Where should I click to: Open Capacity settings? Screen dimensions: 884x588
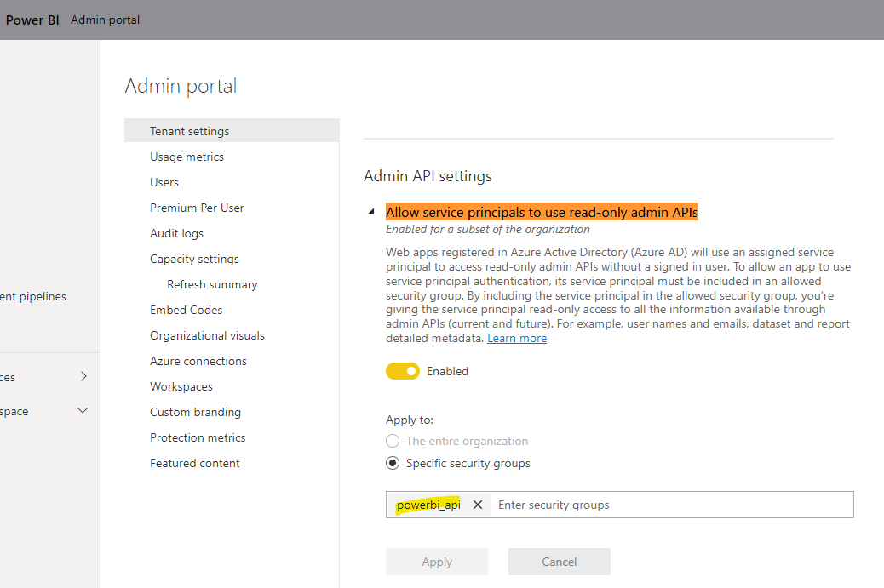coord(194,259)
